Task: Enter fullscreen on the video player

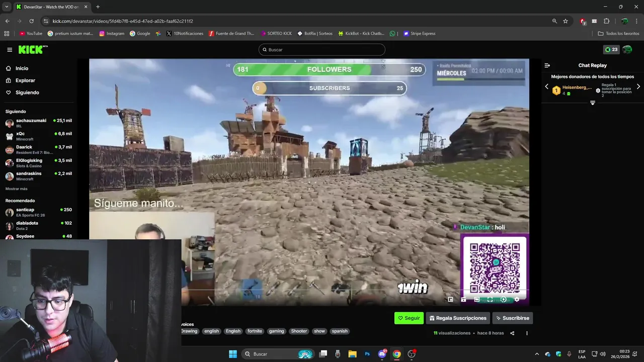Action: pos(490,300)
